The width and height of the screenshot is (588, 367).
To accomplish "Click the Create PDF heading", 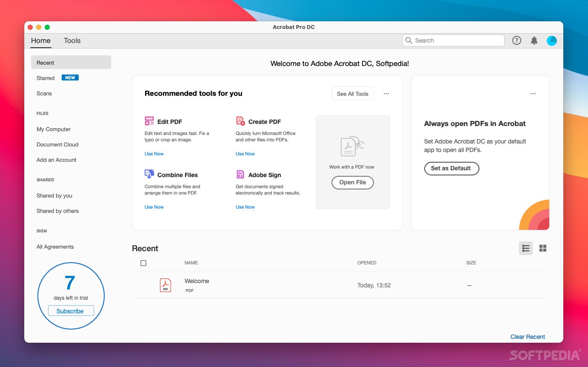I will 265,122.
